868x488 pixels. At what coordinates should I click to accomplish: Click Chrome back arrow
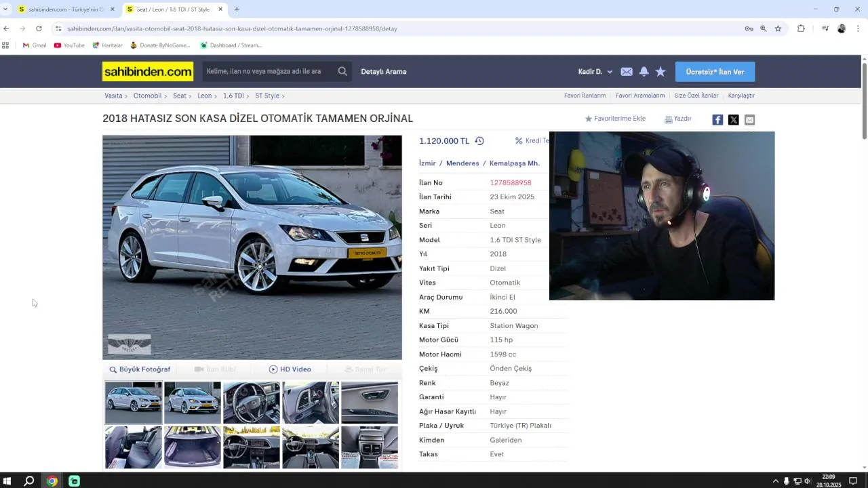pyautogui.click(x=6, y=28)
